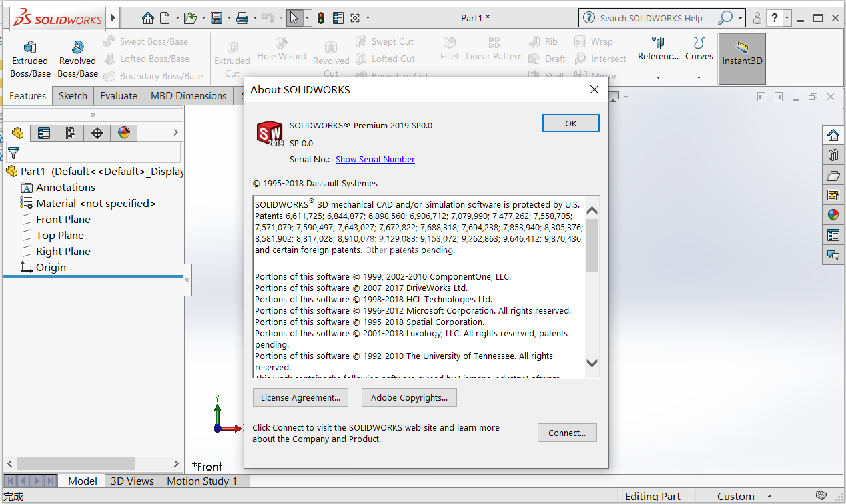Switch to the Features tab
The image size is (846, 504).
[28, 96]
